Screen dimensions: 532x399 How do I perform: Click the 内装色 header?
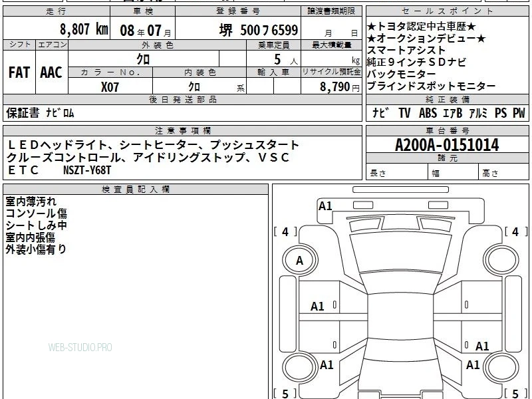click(x=200, y=72)
